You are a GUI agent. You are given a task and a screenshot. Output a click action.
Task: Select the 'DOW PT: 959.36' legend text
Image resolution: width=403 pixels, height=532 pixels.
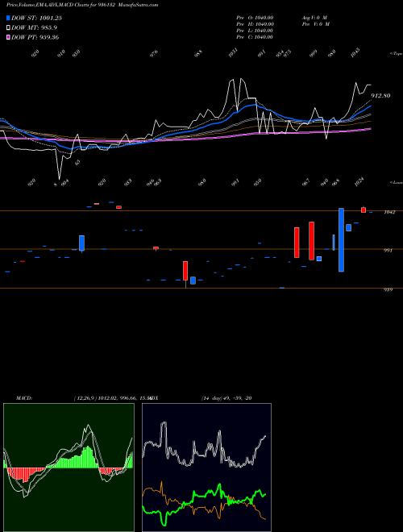[x=35, y=37]
